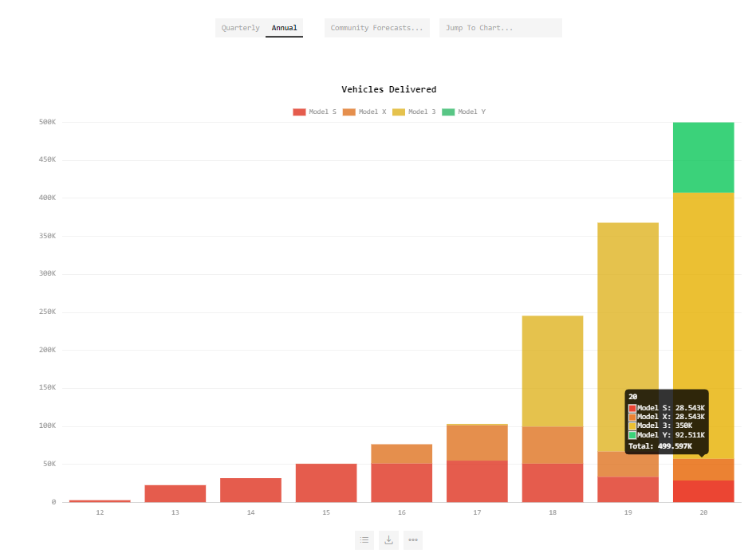Image resolution: width=756 pixels, height=557 pixels.
Task: Click the red Model S segment for 18
Action: 553,483
